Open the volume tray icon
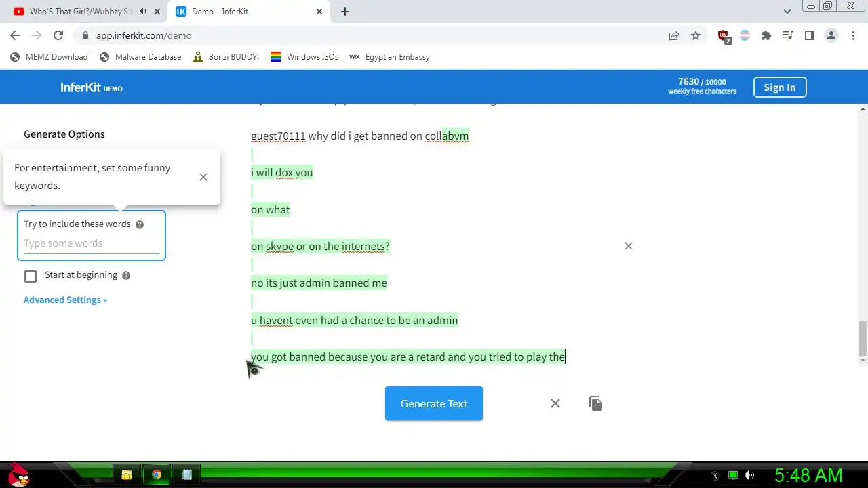This screenshot has width=868, height=488. pyautogui.click(x=749, y=476)
